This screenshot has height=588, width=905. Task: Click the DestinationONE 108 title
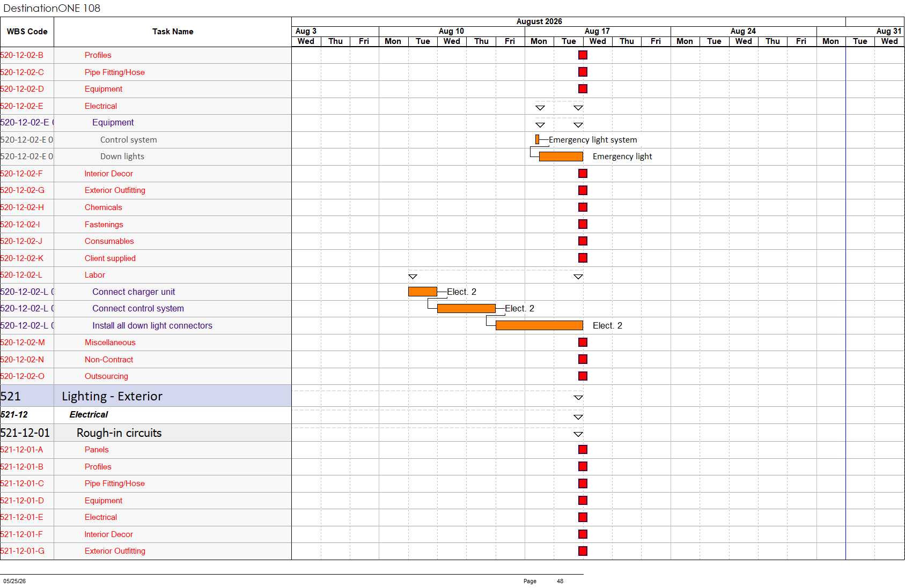[x=52, y=8]
